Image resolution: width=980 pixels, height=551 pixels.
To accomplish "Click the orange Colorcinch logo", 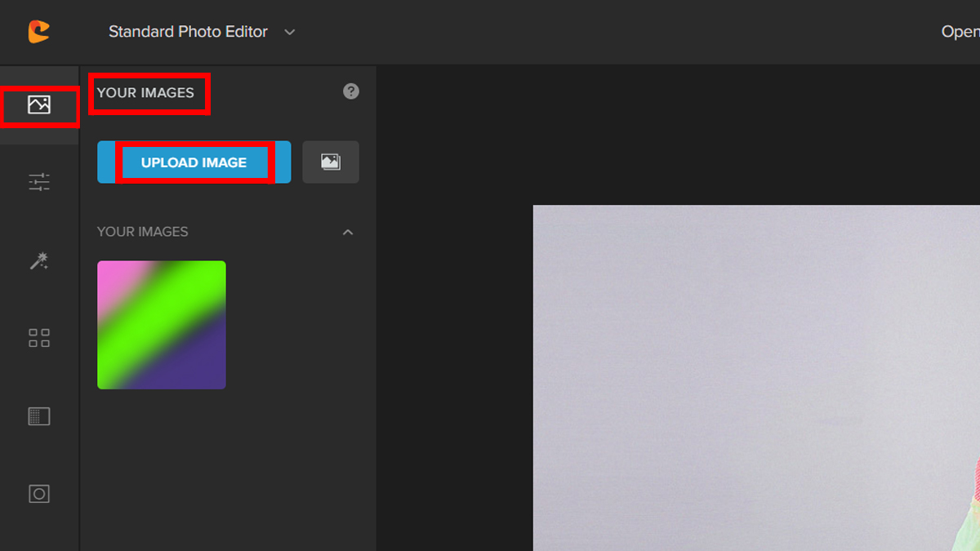I will coord(38,32).
